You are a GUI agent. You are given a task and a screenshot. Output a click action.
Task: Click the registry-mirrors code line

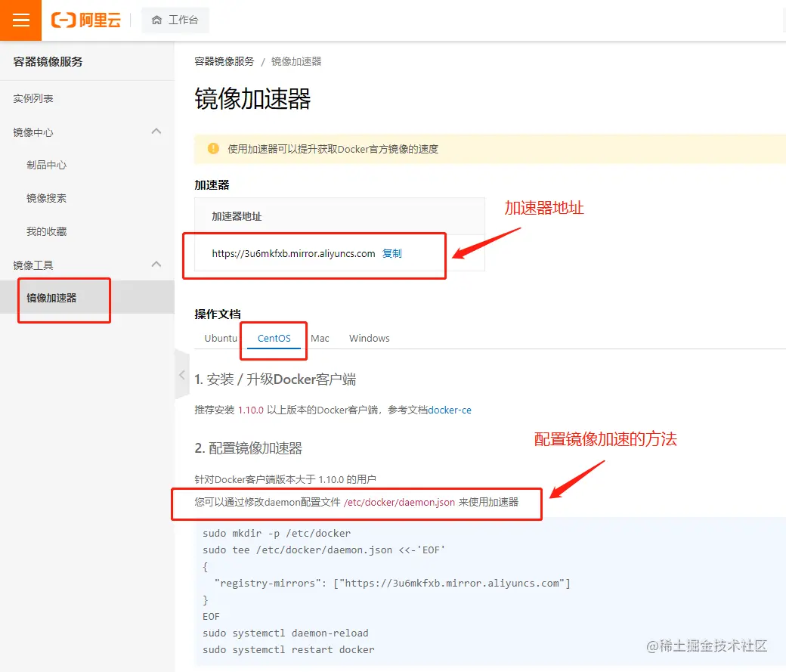[392, 583]
